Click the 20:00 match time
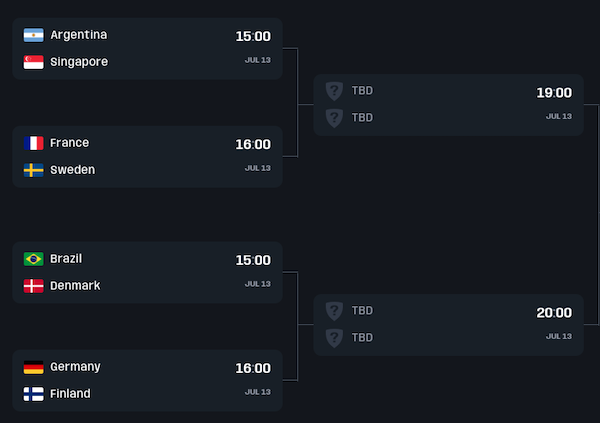 point(553,313)
